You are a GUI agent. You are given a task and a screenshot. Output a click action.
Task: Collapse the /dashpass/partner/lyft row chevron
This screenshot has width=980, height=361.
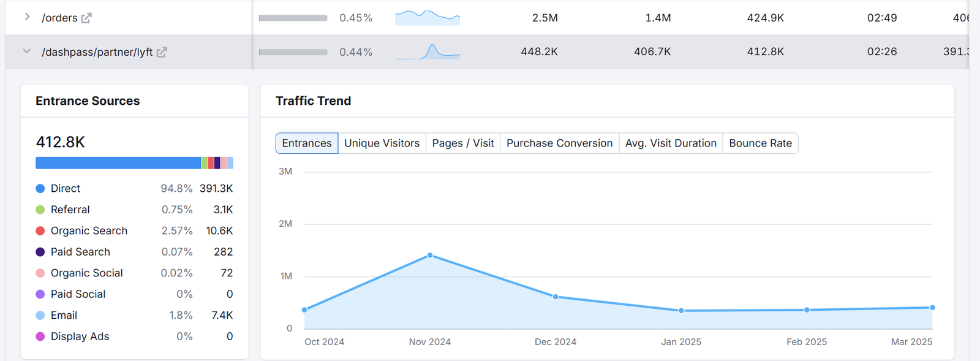pos(26,51)
